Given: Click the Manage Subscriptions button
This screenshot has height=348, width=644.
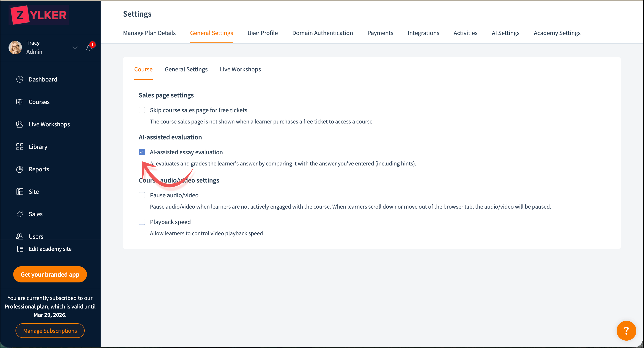Looking at the screenshot, I should pos(50,331).
